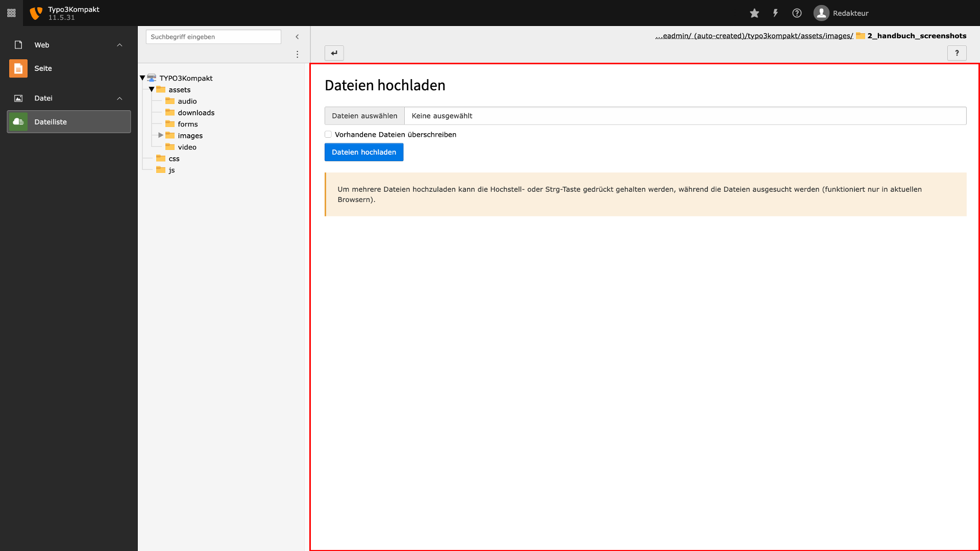Click the blue Dateien hochladen button

click(364, 152)
